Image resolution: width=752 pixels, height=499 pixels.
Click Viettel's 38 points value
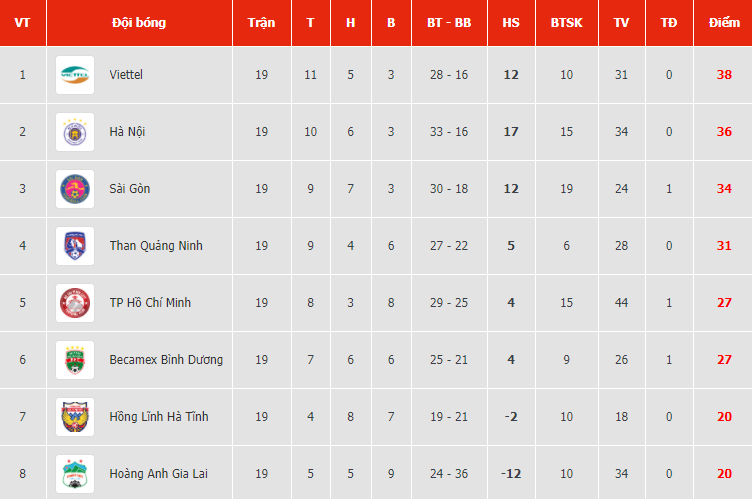[724, 75]
